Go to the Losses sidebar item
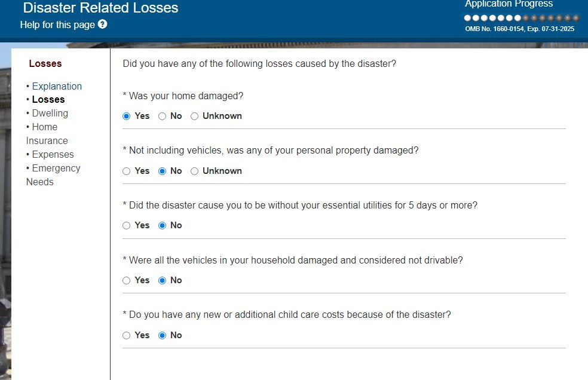Viewport: 588px width, 380px height. (x=48, y=100)
